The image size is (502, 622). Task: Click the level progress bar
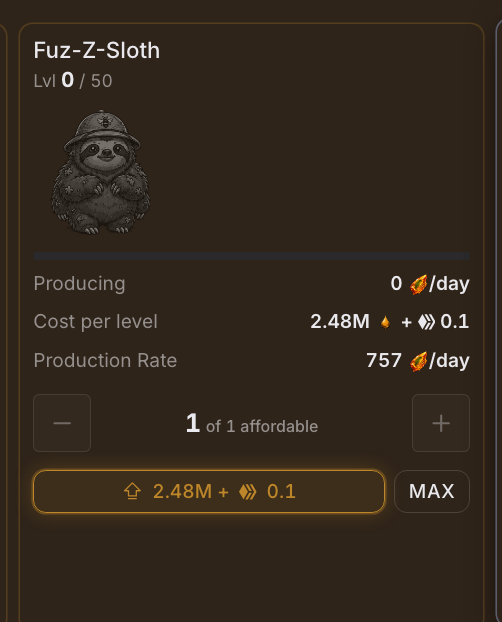point(252,256)
